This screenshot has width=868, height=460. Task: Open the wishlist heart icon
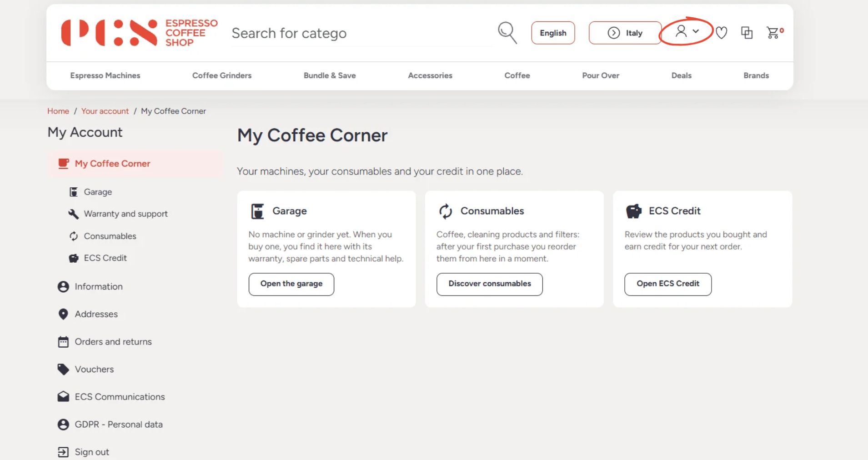[721, 33]
